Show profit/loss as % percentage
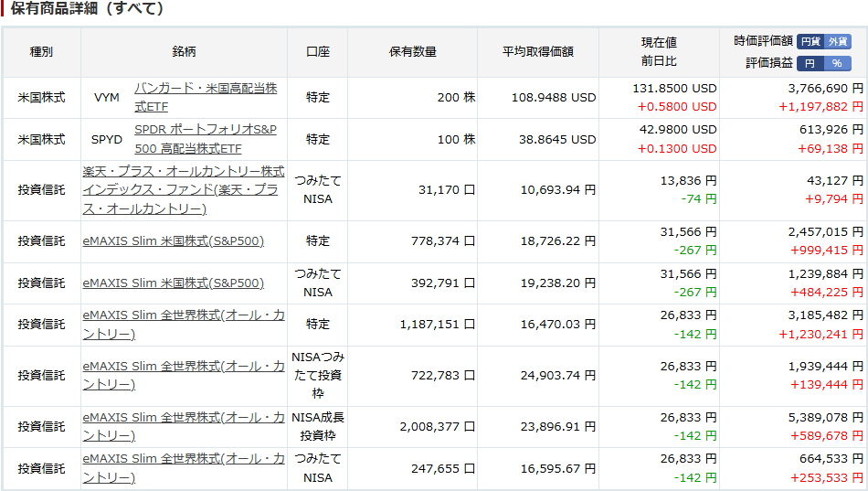 point(838,63)
